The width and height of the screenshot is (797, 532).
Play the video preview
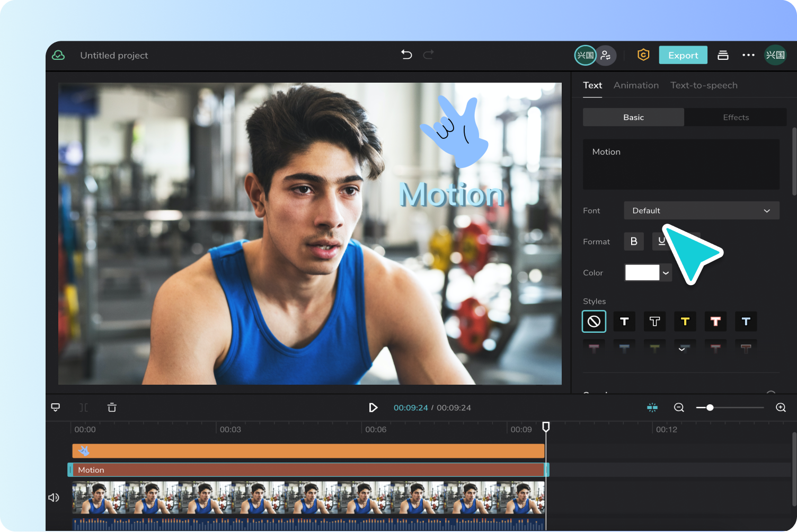373,407
